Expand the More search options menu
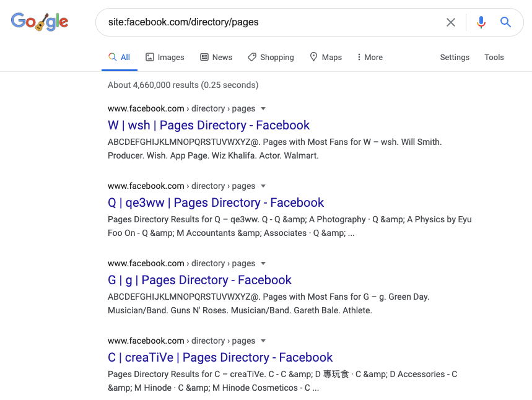This screenshot has height=400, width=532. [x=370, y=57]
